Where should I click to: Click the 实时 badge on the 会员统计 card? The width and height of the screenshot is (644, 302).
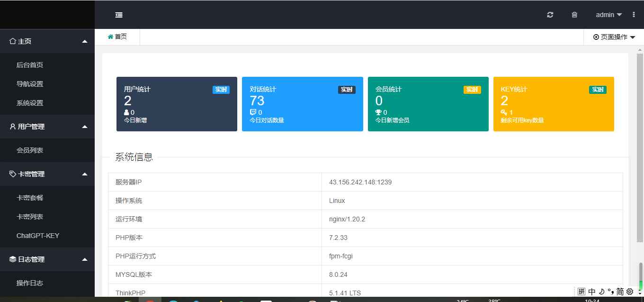coord(472,89)
